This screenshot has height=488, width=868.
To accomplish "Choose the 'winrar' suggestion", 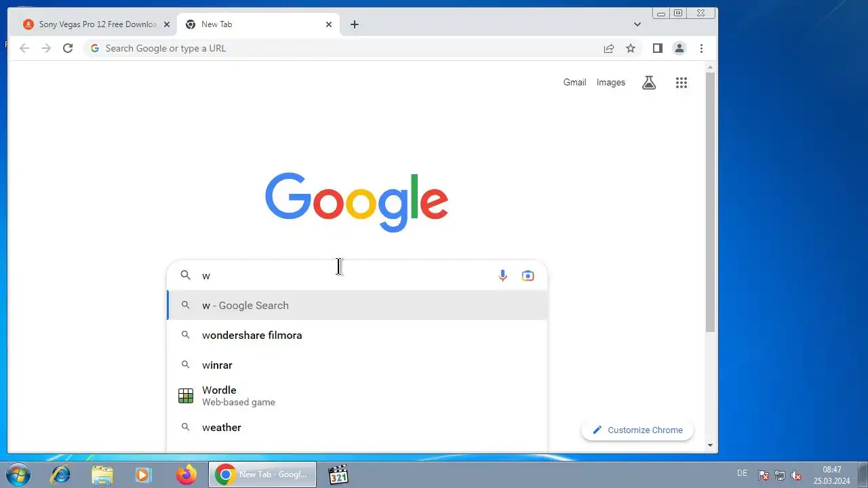I will [357, 365].
